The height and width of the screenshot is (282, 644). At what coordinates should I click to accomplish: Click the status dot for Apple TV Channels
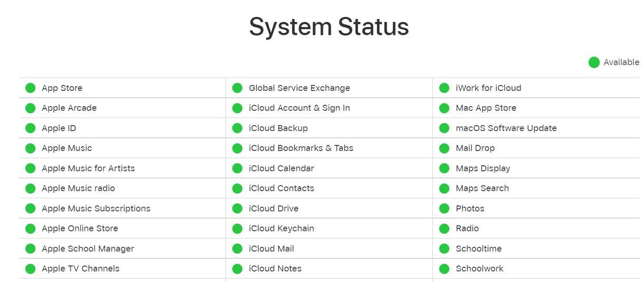[x=31, y=269]
